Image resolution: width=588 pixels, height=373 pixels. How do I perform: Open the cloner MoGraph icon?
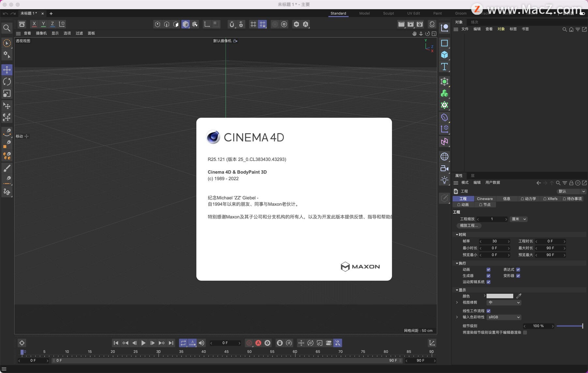click(x=444, y=94)
